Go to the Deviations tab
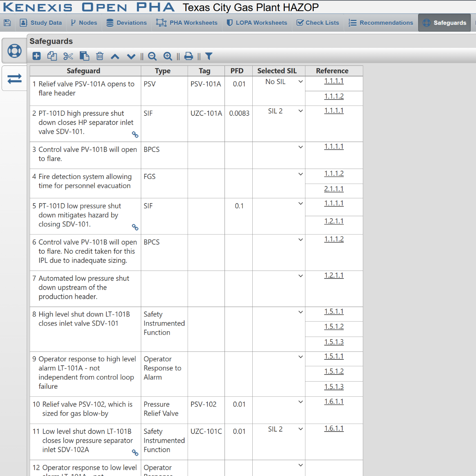Screen dimensions: 476x476 coord(127,23)
